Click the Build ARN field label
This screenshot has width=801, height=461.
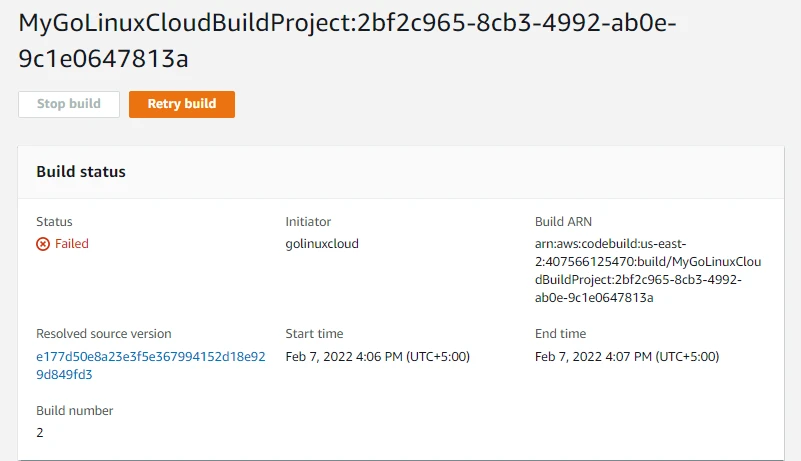566,222
